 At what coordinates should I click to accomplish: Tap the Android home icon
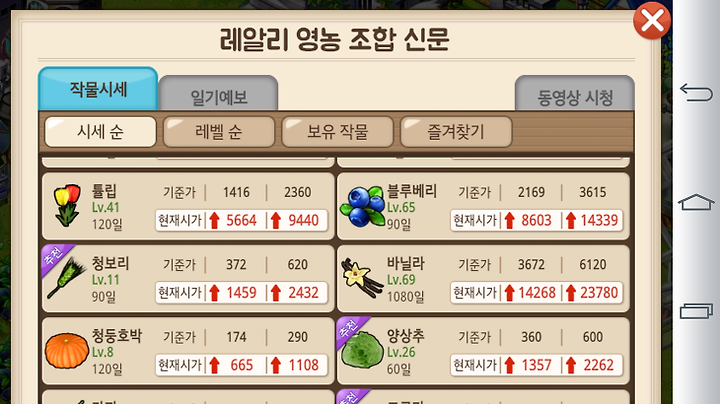696,202
